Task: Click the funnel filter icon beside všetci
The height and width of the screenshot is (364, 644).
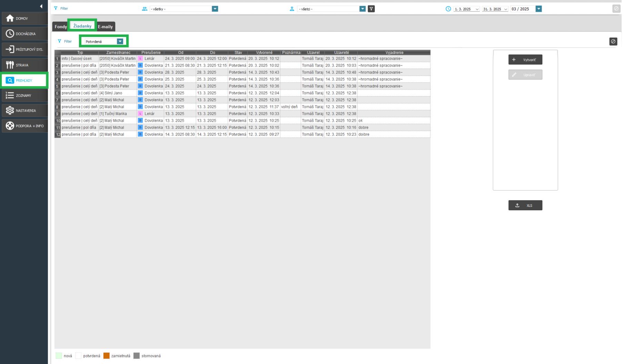Action: (371, 9)
